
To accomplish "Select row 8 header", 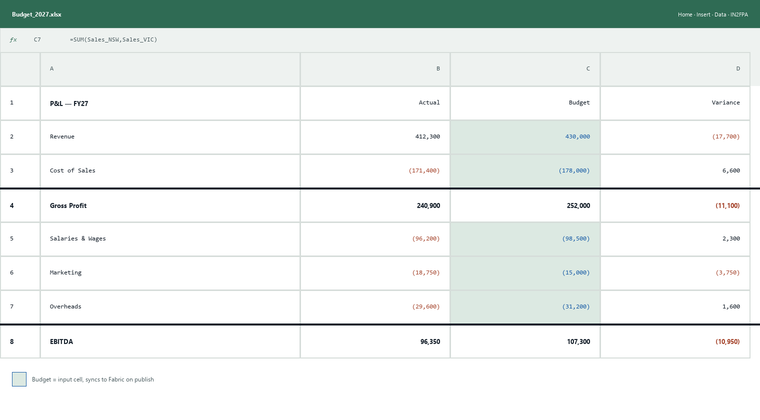I will tap(20, 342).
